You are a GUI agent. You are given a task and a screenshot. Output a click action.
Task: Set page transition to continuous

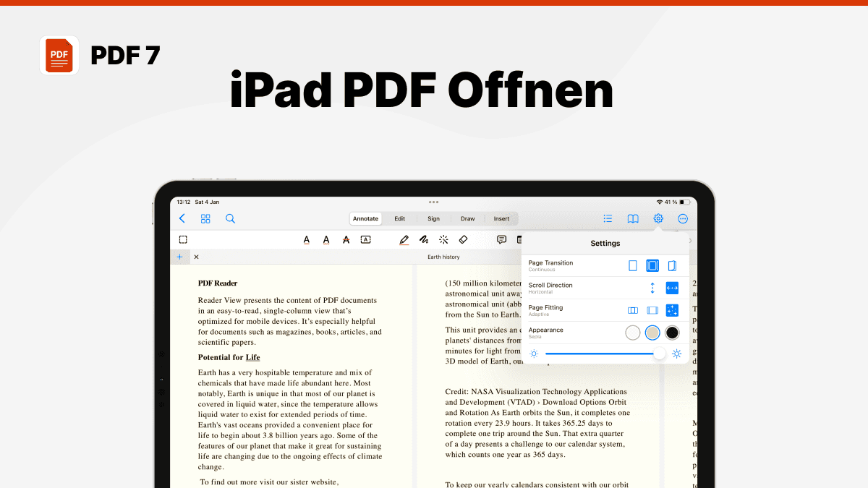click(652, 265)
